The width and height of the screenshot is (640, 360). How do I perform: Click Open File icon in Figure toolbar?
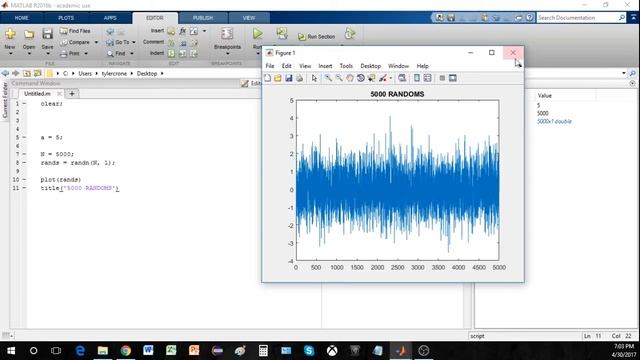point(278,78)
